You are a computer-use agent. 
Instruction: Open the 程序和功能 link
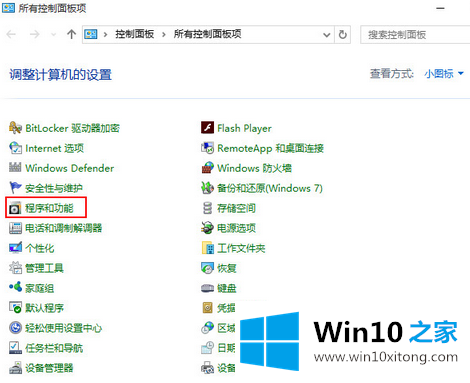point(49,208)
